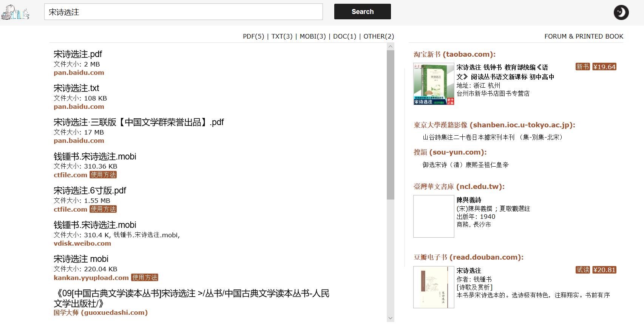
Task: Click kankan.yyupload.com source link
Action: (x=91, y=278)
